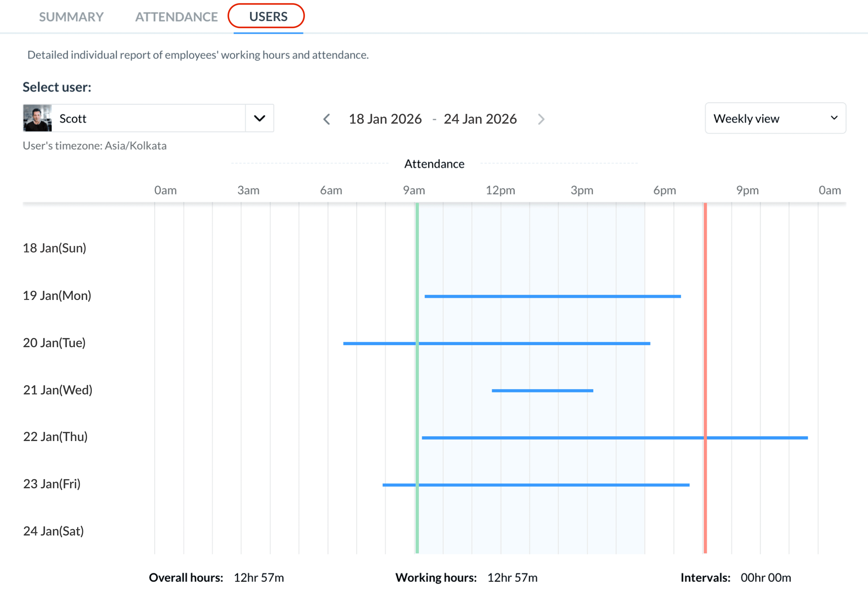Click Scott's profile photo thumbnail
Screen dimensions: 868x611
click(x=37, y=118)
